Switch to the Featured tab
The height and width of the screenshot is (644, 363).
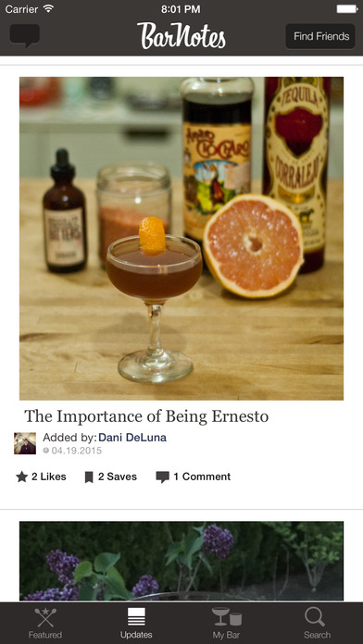tap(45, 623)
